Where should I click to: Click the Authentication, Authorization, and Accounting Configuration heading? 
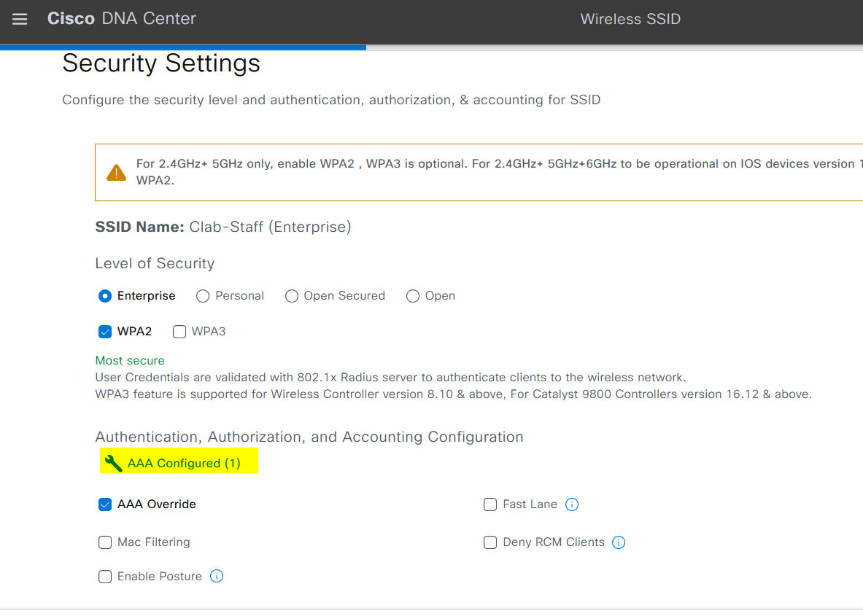309,437
